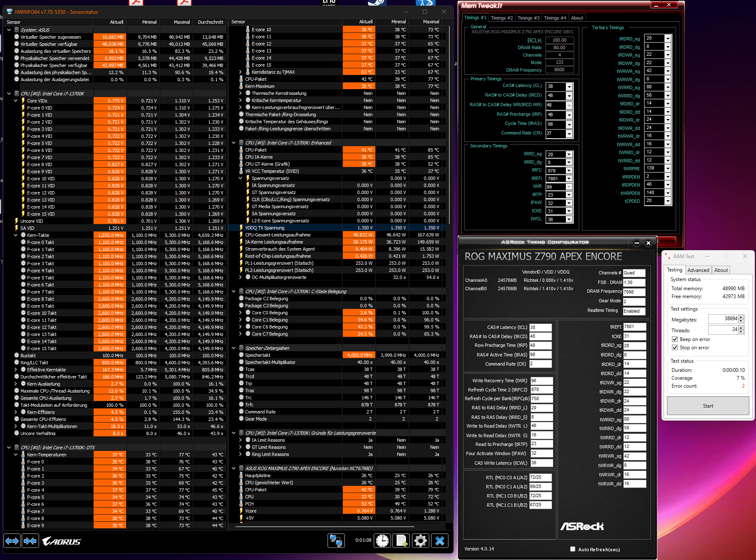Click the Megabytes input field in RAM Test
The width and height of the screenshot is (756, 560).
point(723,319)
